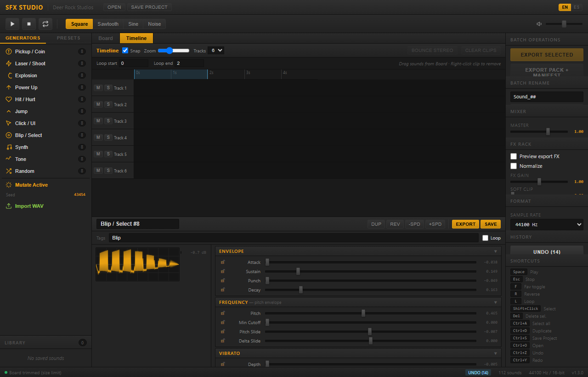This screenshot has height=377, width=588.
Task: Click the lock icon beside Attack
Action: click(x=223, y=262)
